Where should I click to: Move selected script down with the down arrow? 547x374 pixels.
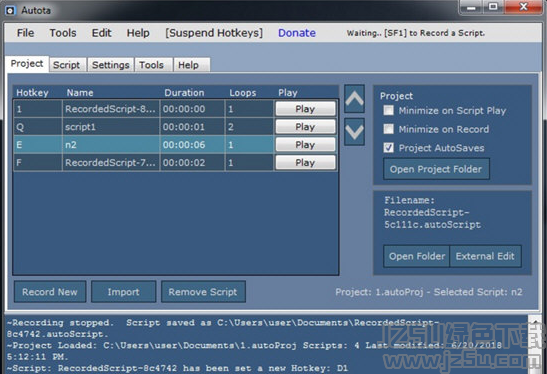click(354, 132)
